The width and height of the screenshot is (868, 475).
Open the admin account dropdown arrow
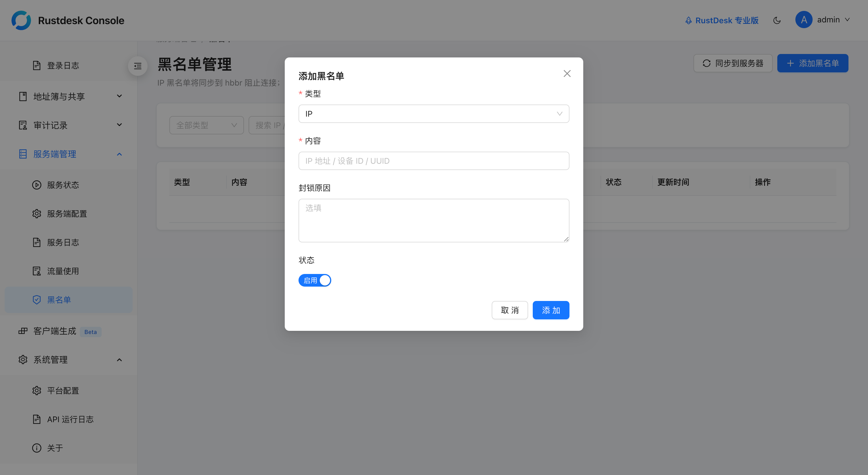847,20
